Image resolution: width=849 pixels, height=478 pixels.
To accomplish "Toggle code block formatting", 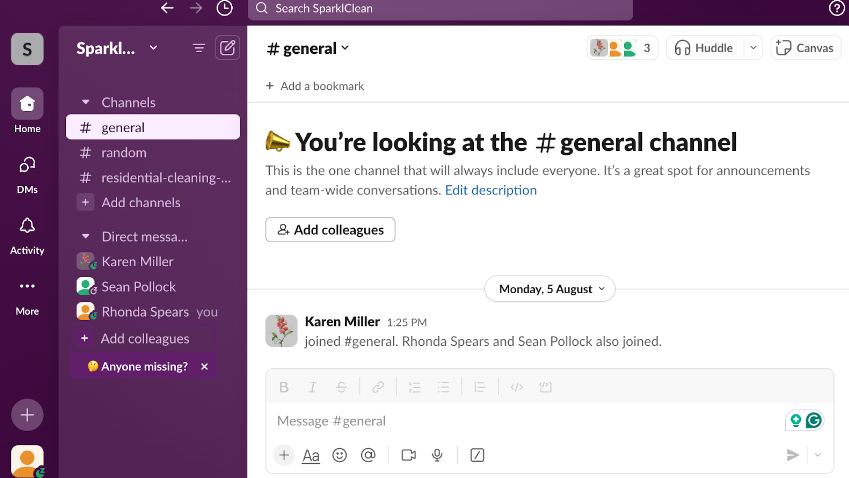I will tap(545, 387).
